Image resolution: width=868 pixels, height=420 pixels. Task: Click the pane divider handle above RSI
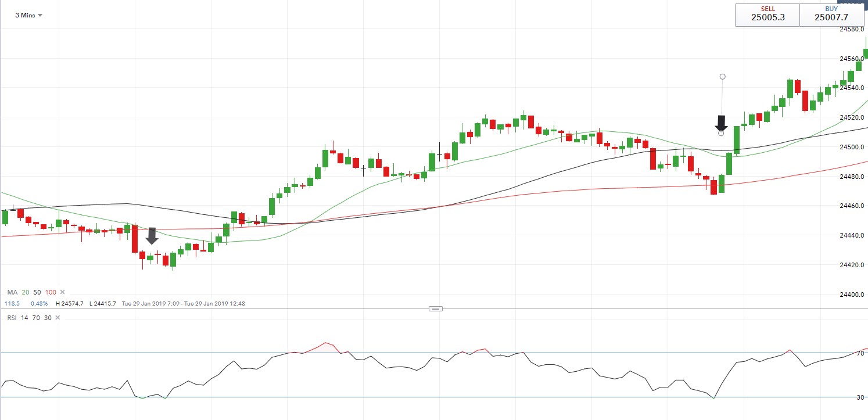coord(436,308)
